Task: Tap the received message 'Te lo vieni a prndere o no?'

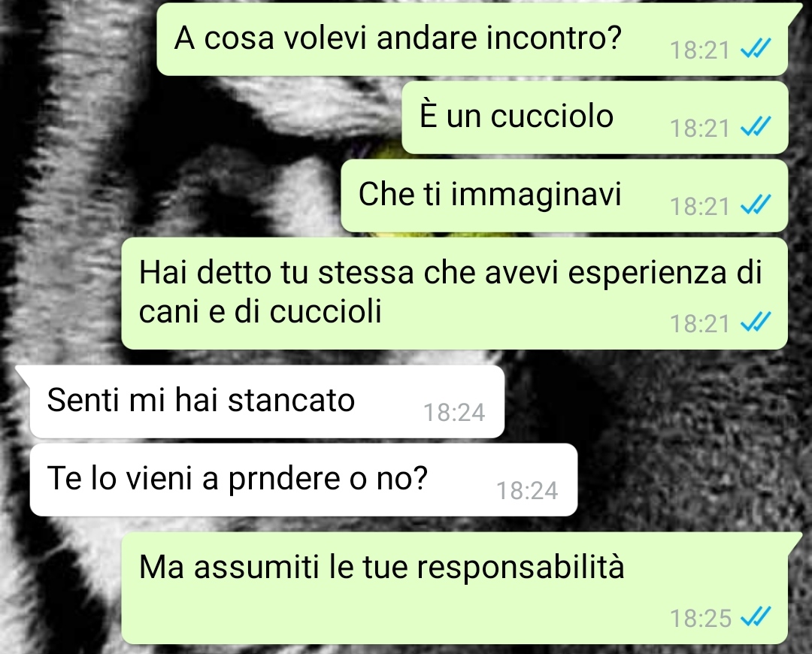Action: pos(304,480)
